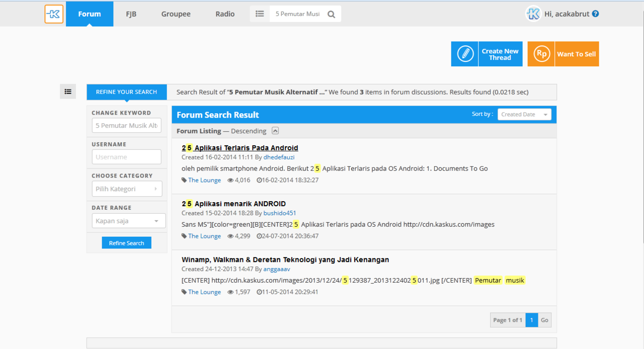This screenshot has height=349, width=644.
Task: Click tag icon of 25 Aplikasi Terlaris thread
Action: pyautogui.click(x=184, y=180)
